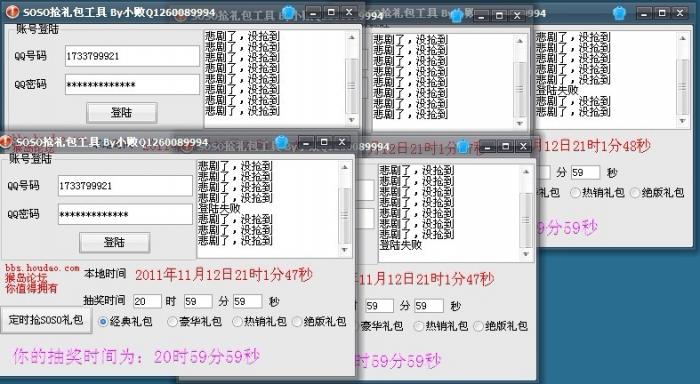The image size is (700, 384).
Task: Click the QQ号码 field in the front window
Action: coord(125,186)
